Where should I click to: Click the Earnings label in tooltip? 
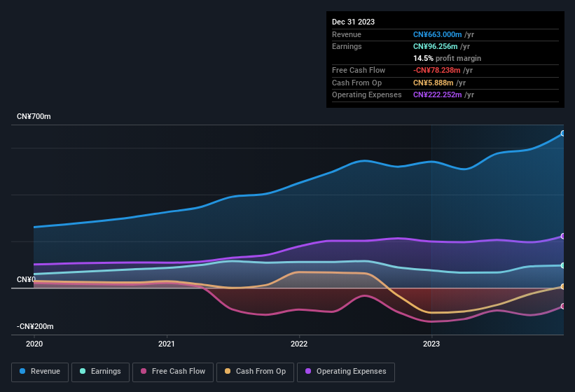click(347, 46)
